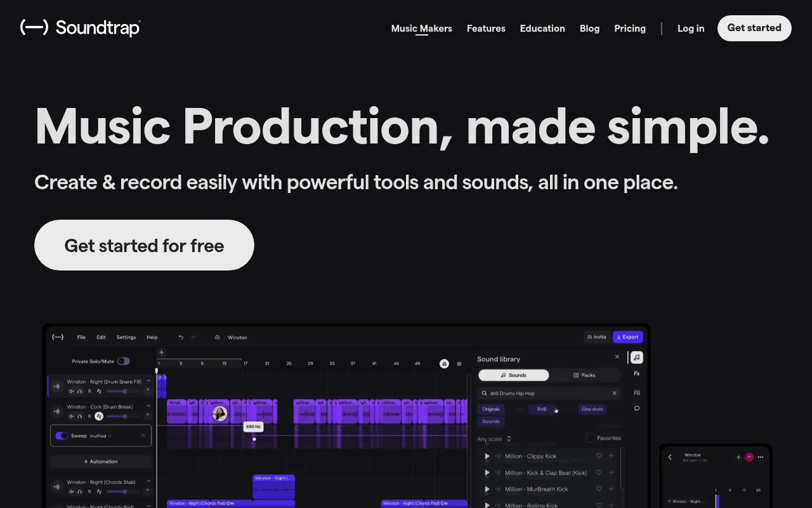Click the Log in link
Screen dimensions: 812x508
(691, 29)
